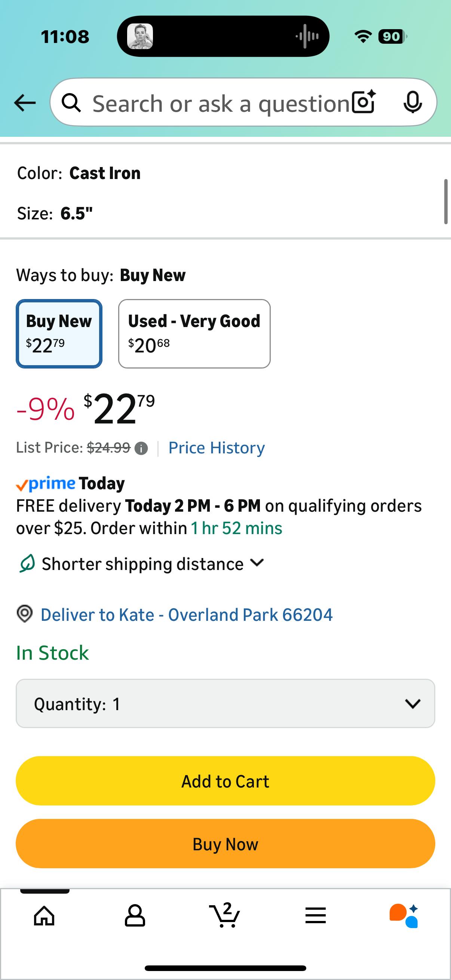Tap the camera lens search icon

363,102
